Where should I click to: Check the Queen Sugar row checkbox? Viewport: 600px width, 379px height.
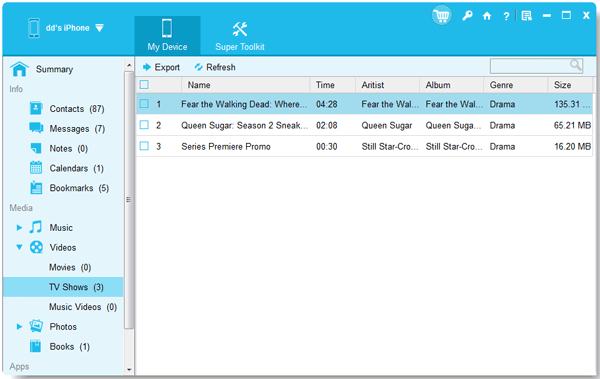tap(144, 125)
